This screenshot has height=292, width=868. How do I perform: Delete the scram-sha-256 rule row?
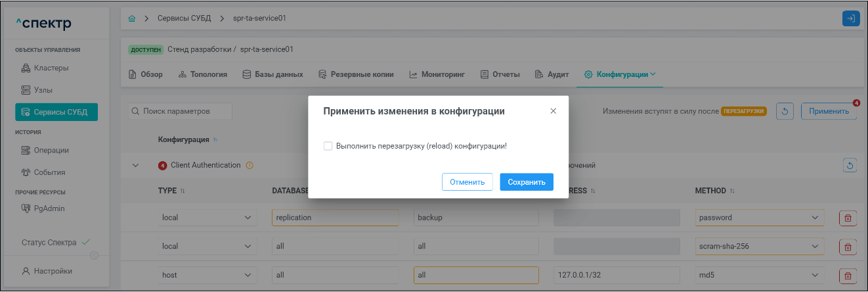click(847, 247)
